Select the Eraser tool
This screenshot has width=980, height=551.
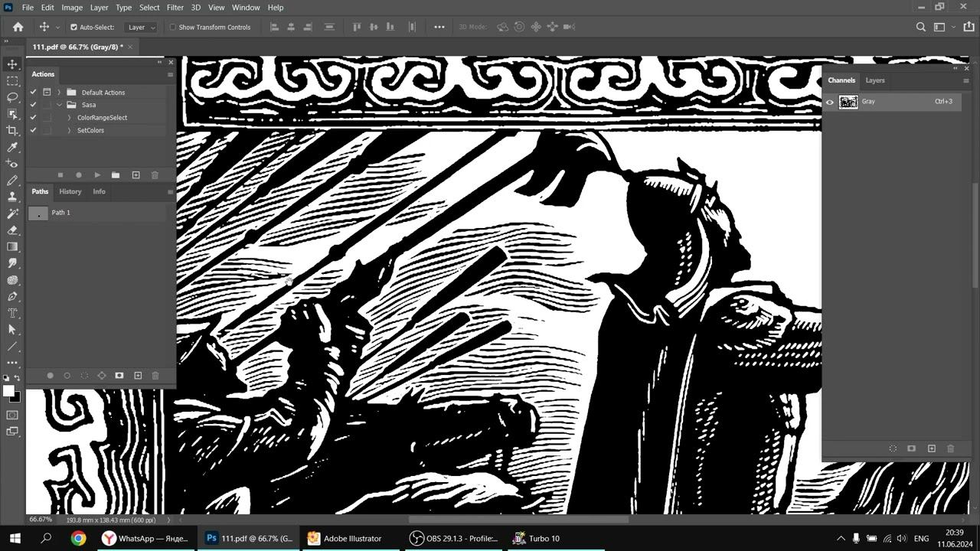(12, 230)
